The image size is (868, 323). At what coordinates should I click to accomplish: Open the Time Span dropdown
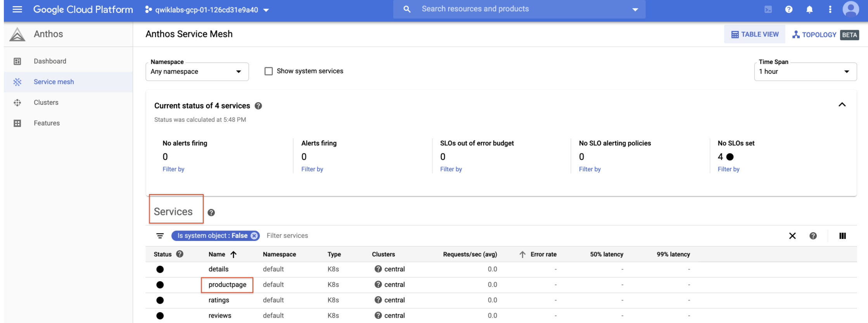click(805, 72)
